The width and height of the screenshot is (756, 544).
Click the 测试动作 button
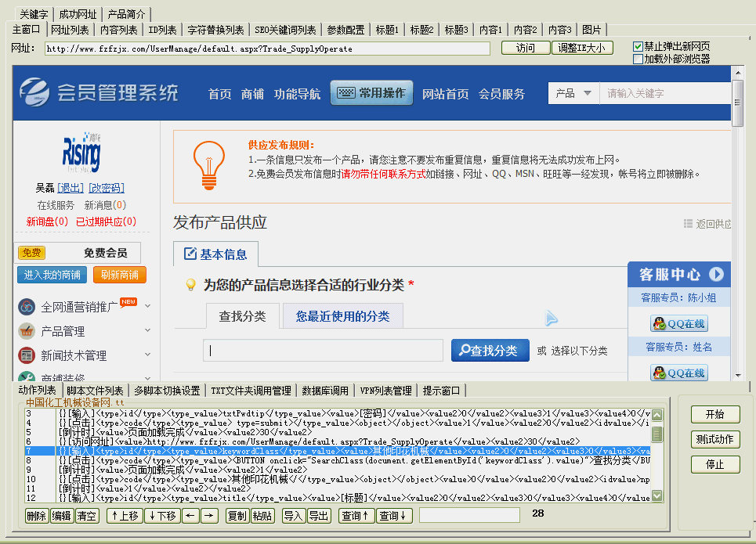coord(715,439)
